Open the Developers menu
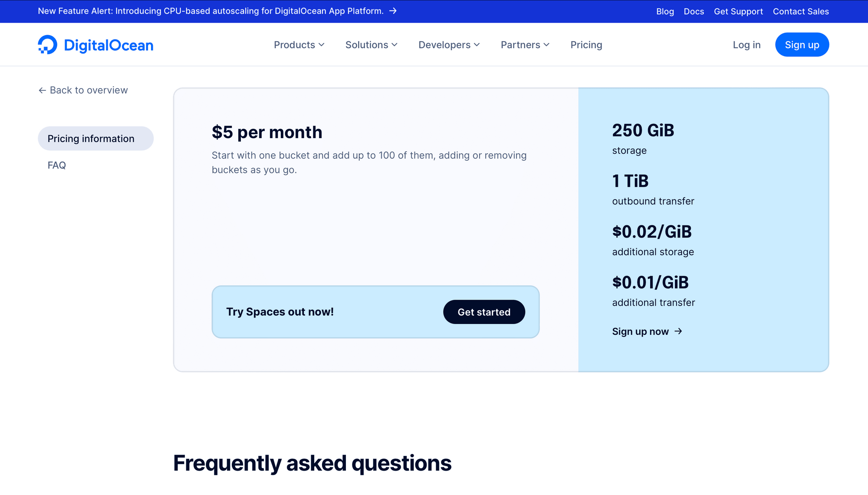Screen dimensions: 868x495 point(448,45)
